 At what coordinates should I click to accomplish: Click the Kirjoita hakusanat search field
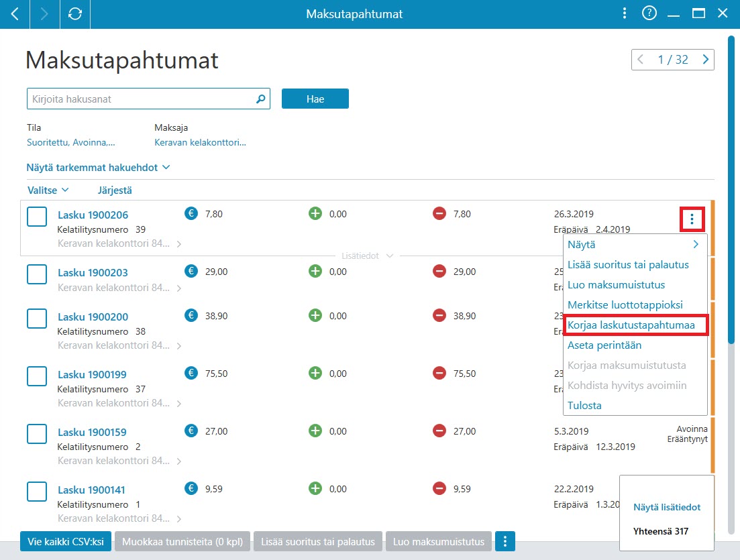pyautogui.click(x=142, y=99)
